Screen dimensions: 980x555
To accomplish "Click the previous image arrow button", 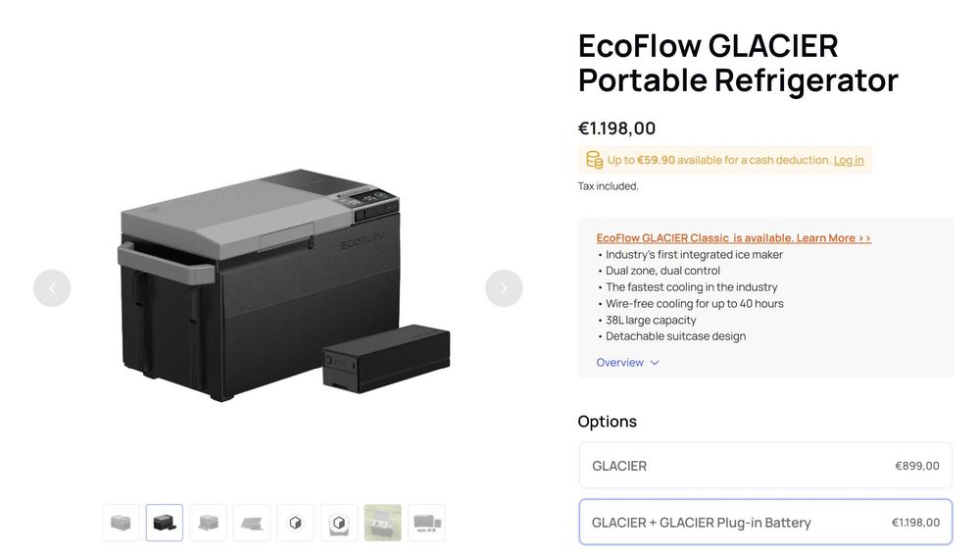I will click(x=52, y=288).
